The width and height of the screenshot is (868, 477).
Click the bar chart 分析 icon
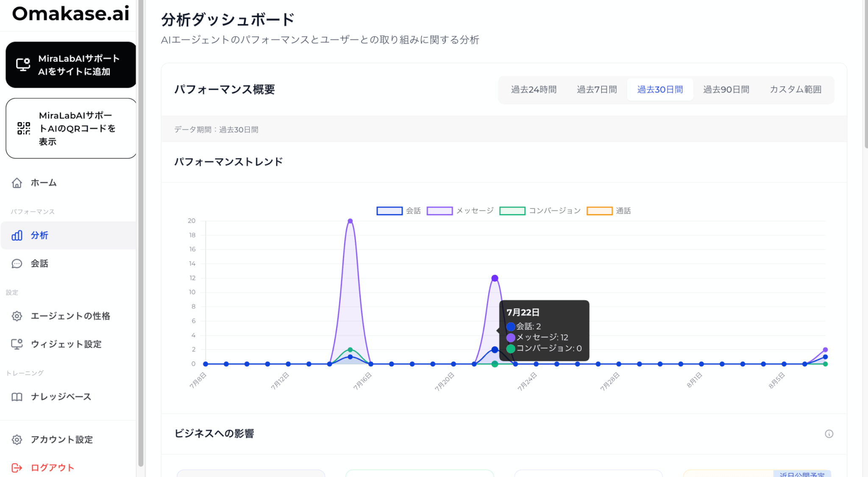click(x=17, y=235)
